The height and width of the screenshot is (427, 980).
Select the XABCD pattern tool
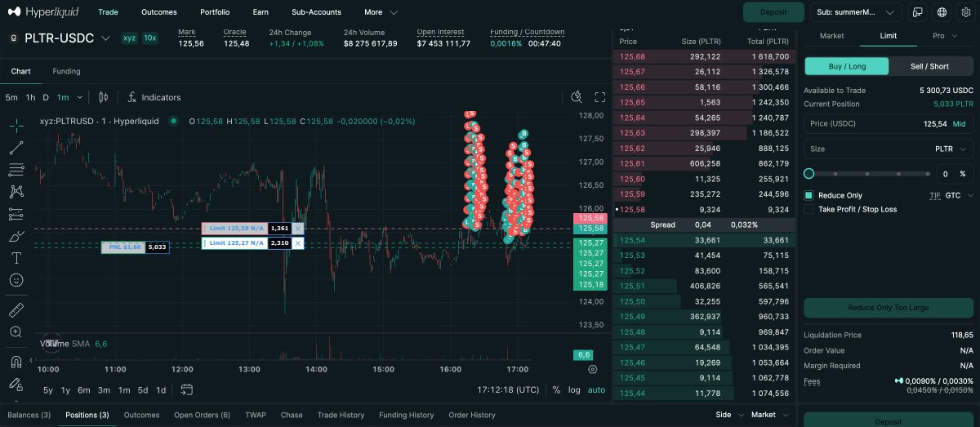pyautogui.click(x=16, y=192)
